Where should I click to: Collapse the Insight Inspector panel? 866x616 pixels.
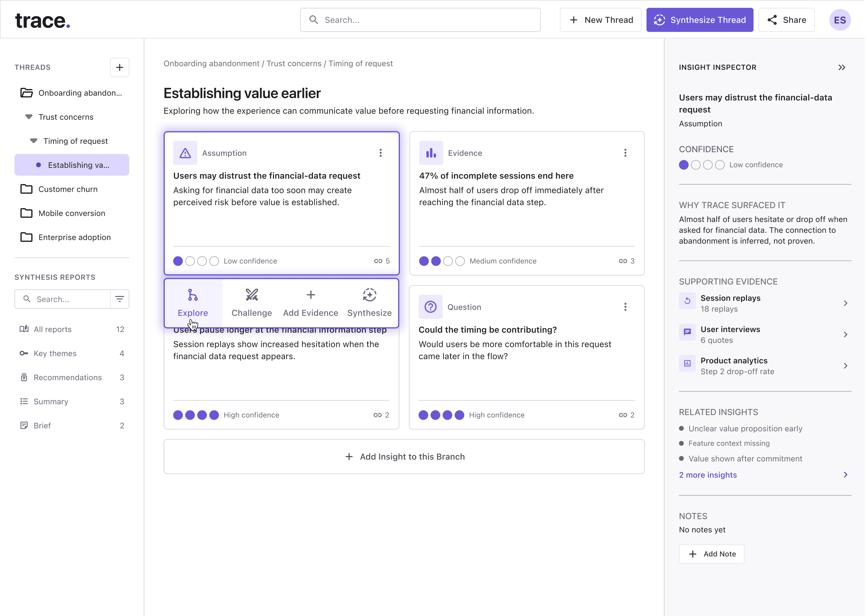coord(842,67)
